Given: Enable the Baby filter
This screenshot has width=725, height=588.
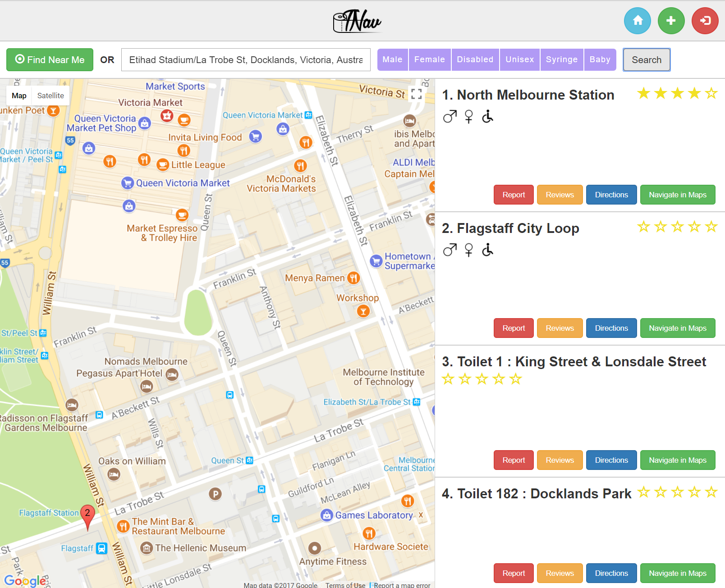Looking at the screenshot, I should click(600, 59).
